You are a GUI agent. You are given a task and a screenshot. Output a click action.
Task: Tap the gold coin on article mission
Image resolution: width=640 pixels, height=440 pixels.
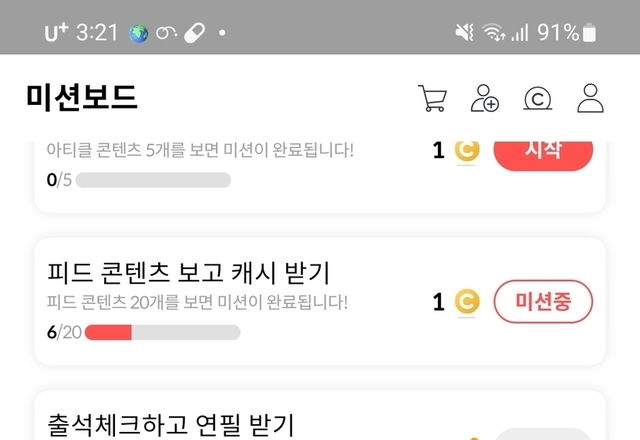click(466, 151)
